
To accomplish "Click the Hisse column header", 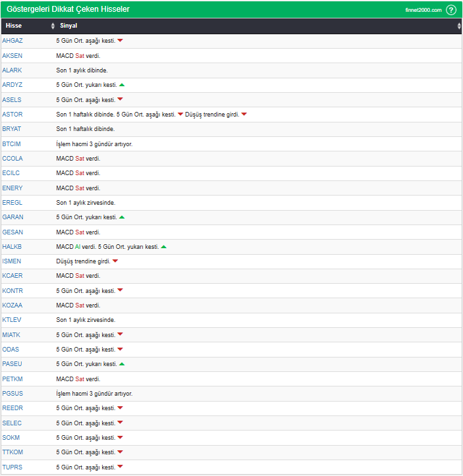I will pyautogui.click(x=14, y=26).
